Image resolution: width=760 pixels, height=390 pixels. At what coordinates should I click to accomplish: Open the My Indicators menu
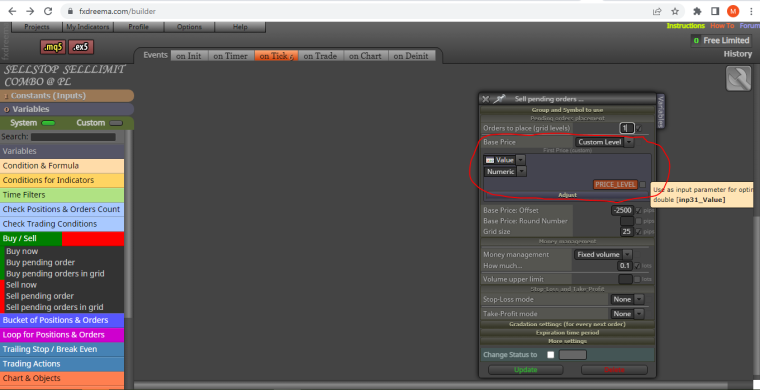pyautogui.click(x=88, y=27)
